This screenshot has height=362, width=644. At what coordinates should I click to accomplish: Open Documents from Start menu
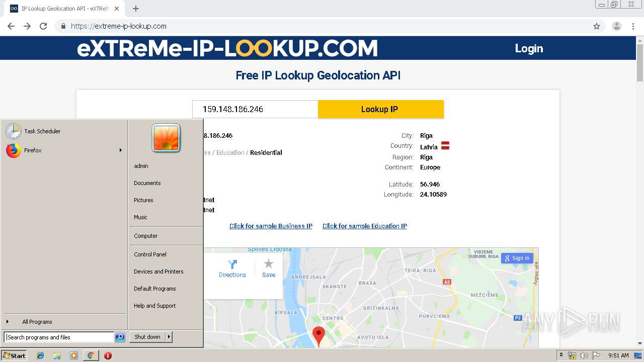tap(147, 183)
